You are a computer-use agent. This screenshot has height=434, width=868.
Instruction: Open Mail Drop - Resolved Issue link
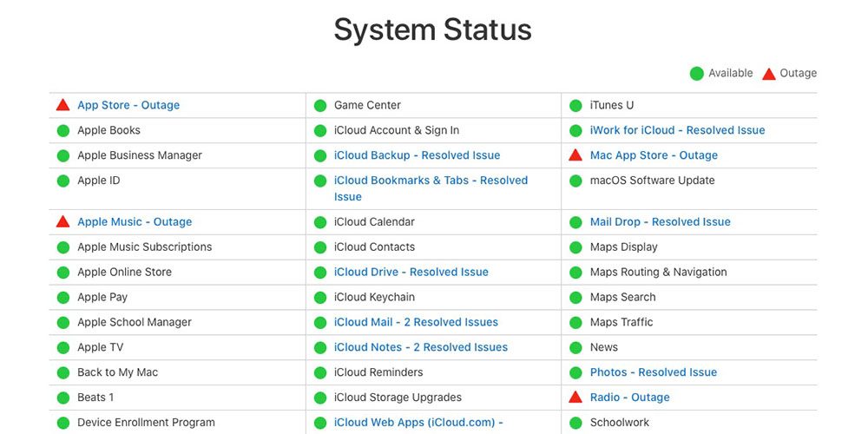(x=660, y=221)
